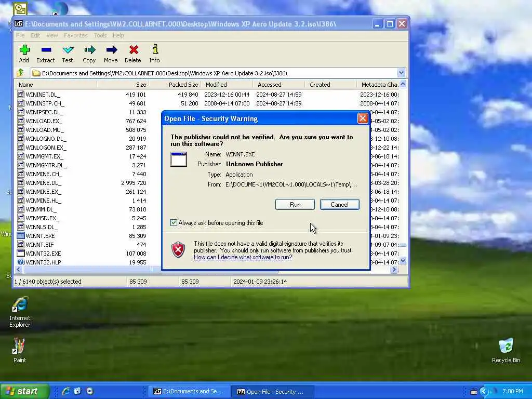The image size is (532, 399).
Task: Click the Internet Explorer desktop icon
Action: [x=20, y=304]
